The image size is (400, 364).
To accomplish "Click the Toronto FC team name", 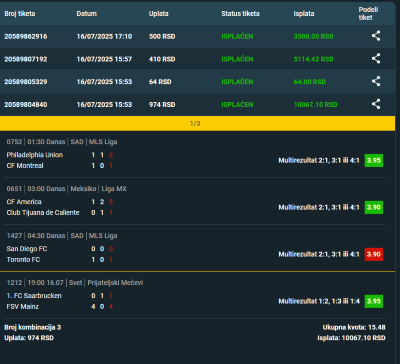I will (23, 259).
